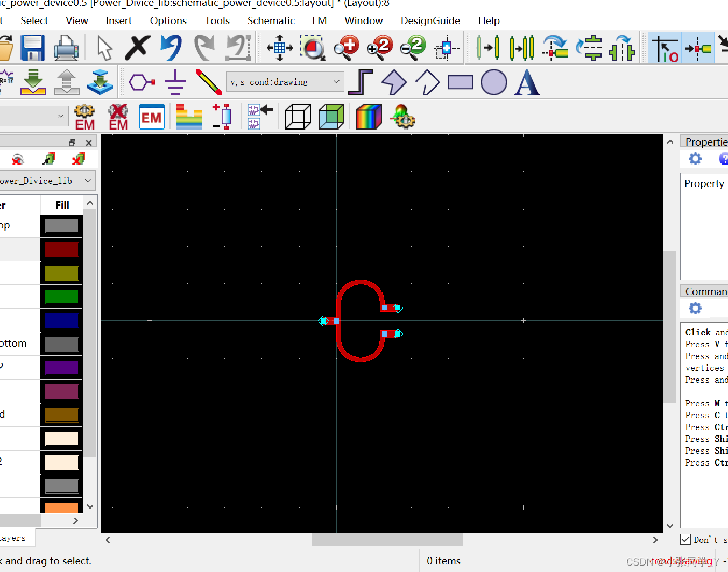The image size is (728, 572).
Task: Click the wireframe 3D cube icon
Action: click(x=298, y=117)
